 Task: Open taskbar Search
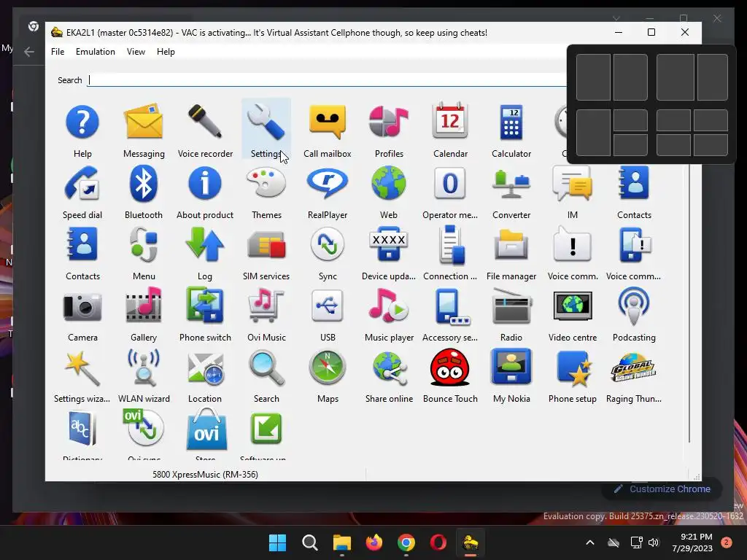pos(309,542)
